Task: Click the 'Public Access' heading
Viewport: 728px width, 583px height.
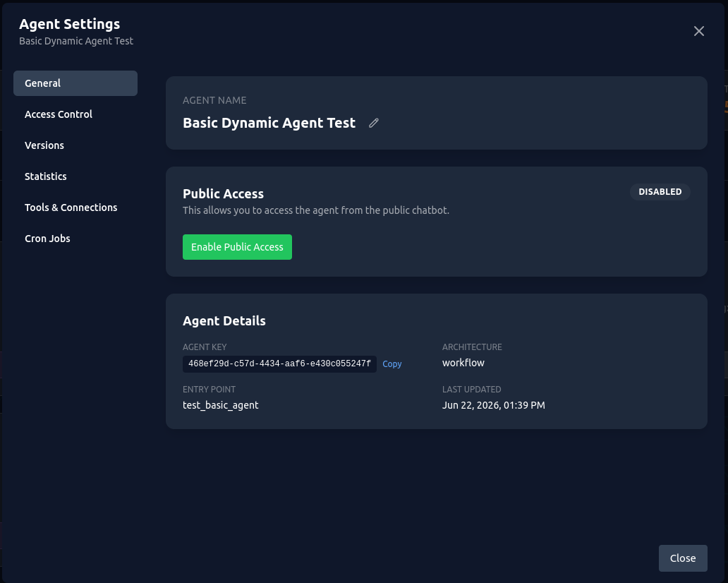Action: 224,193
